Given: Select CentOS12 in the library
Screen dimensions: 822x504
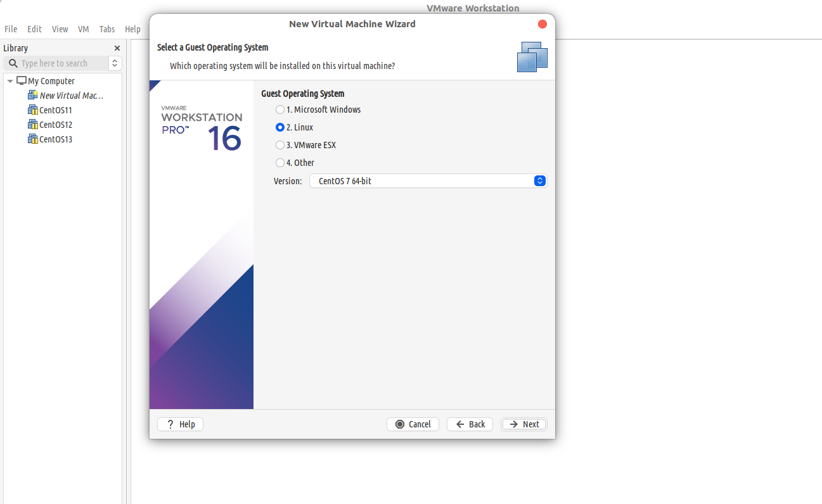Looking at the screenshot, I should [x=56, y=125].
